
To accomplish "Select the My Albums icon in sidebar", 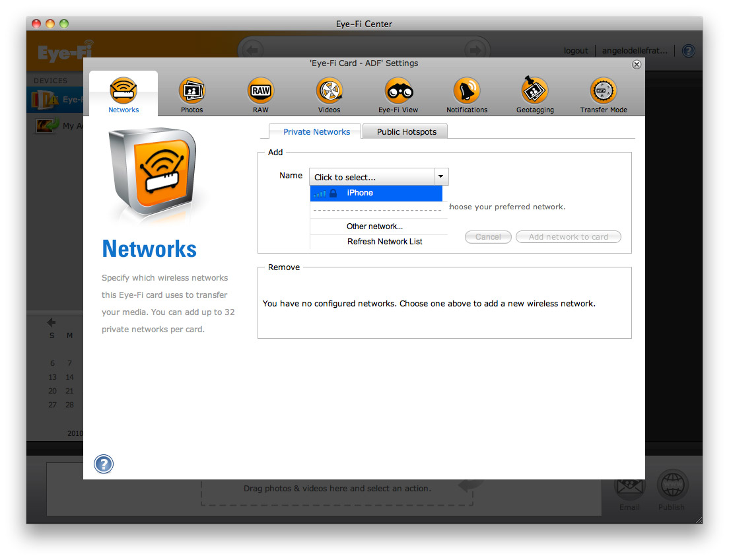I will (46, 125).
